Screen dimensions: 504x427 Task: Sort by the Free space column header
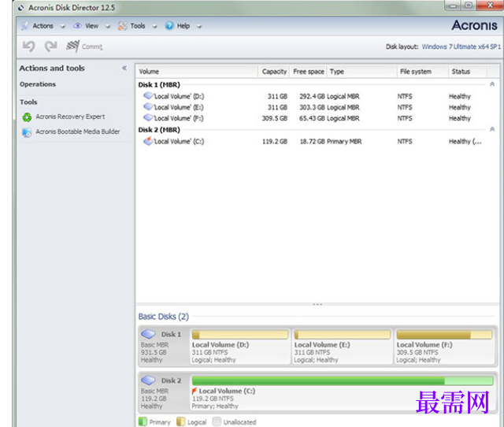[x=308, y=72]
